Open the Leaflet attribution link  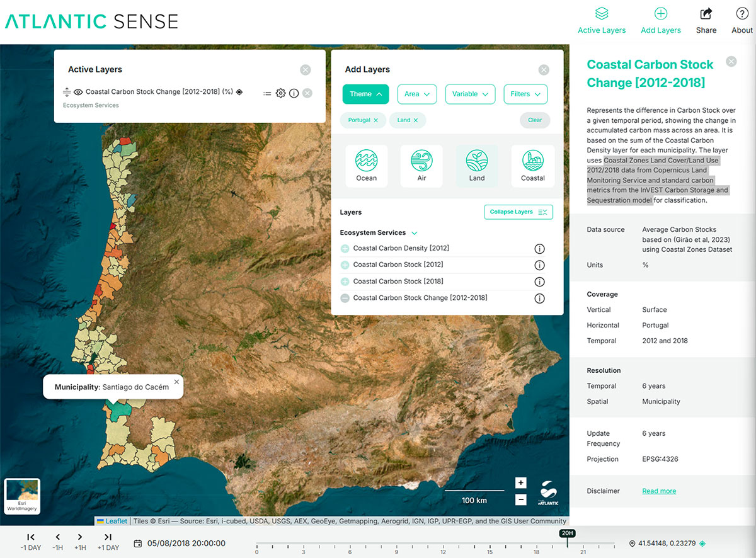tap(116, 521)
